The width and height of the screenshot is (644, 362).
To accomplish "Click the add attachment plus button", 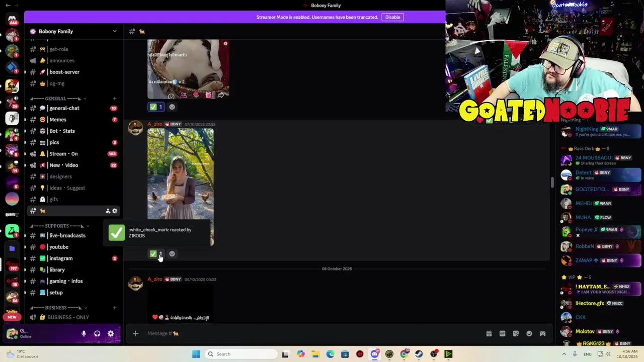I will coord(135,333).
